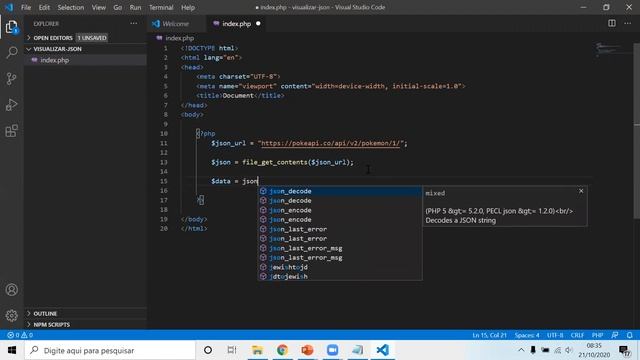
Task: Open the Manage gear icon
Action: click(11, 315)
